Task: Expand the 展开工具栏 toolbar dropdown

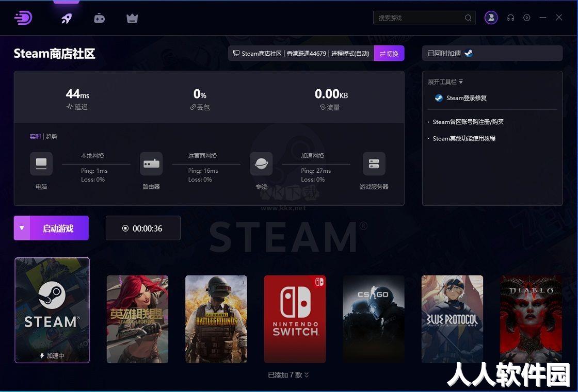Action: coord(445,82)
